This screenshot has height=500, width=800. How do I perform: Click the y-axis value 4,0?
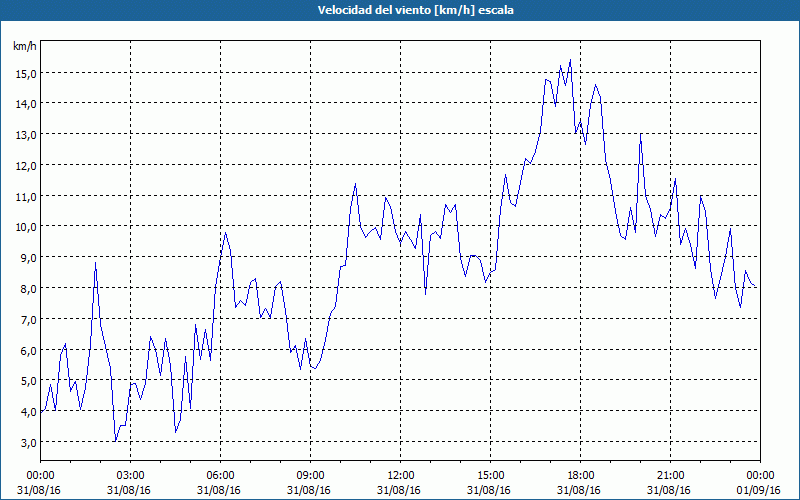[x=28, y=411]
